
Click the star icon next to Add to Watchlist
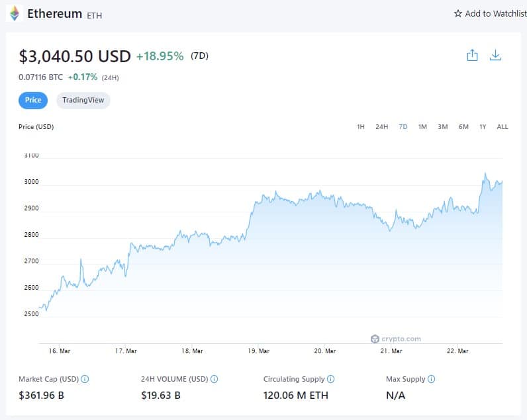click(x=457, y=13)
